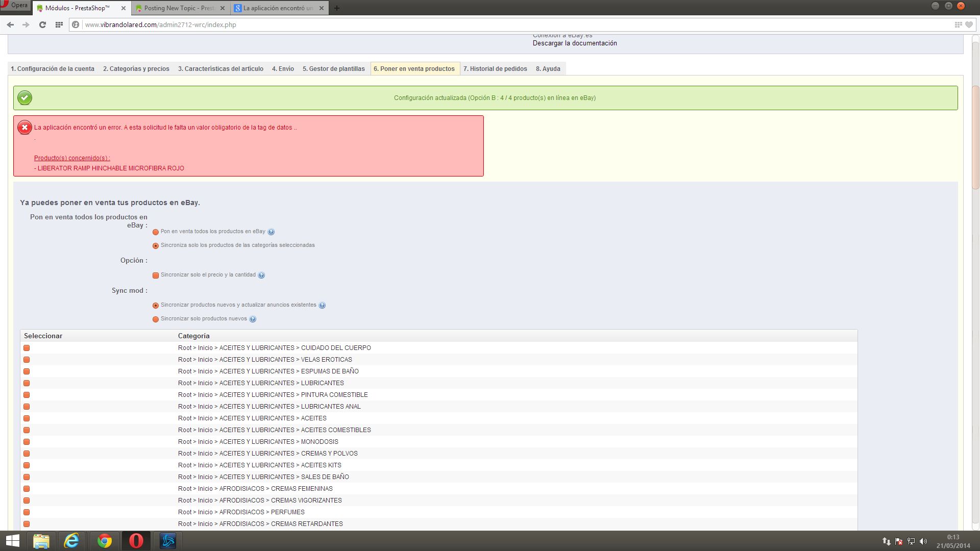Switch to 'Posting New Topic' browser tab

click(x=179, y=8)
